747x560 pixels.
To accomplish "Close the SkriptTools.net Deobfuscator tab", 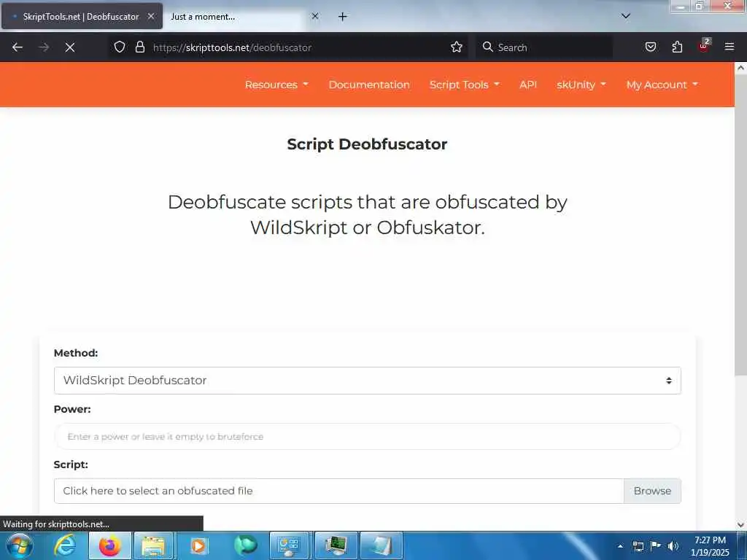I will [151, 16].
